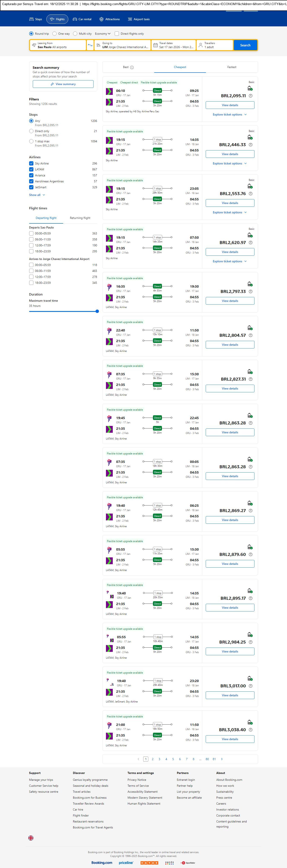
Task: Click the help icon next to BRL2,095.11
Action: coord(250,96)
